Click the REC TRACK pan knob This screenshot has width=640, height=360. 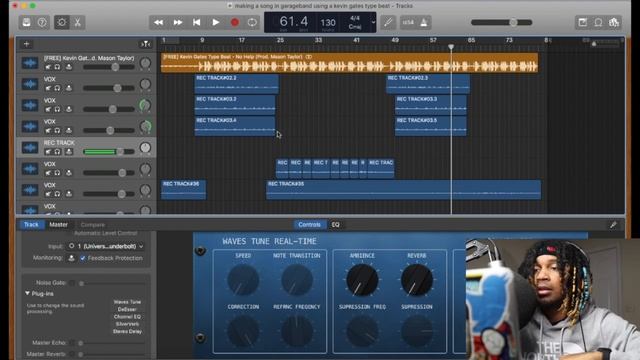(145, 148)
